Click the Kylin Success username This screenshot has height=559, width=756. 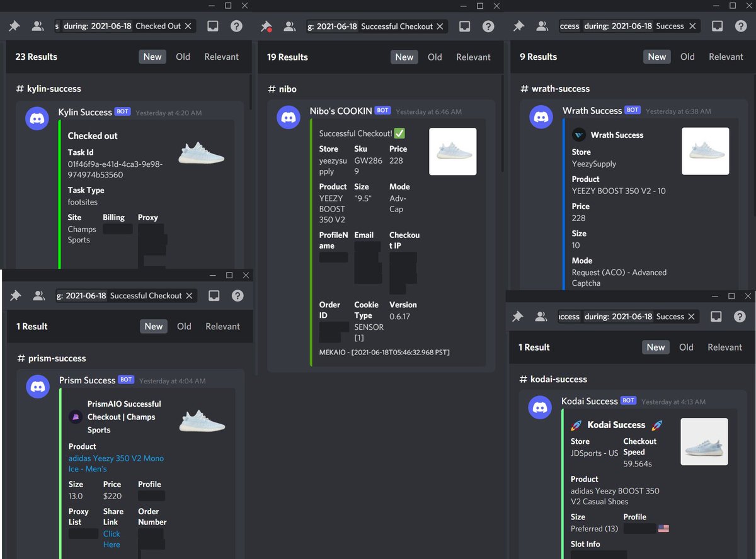pos(85,112)
